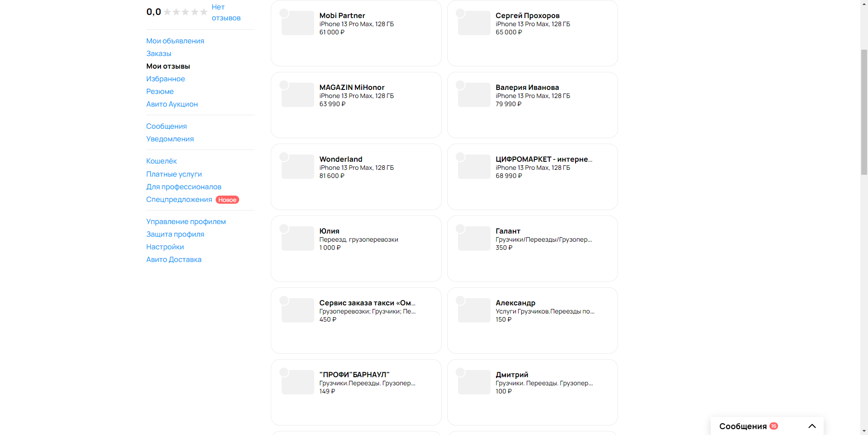Image resolution: width=868 pixels, height=435 pixels.
Task: Open the MAGAZIN MiHonor listing thumbnail
Action: tap(298, 95)
